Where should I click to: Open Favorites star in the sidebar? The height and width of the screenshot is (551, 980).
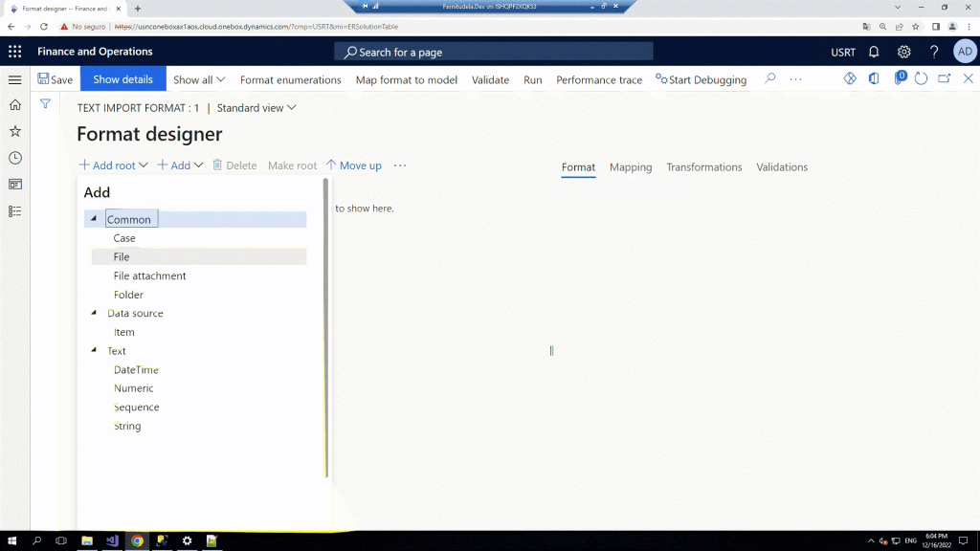(x=14, y=131)
